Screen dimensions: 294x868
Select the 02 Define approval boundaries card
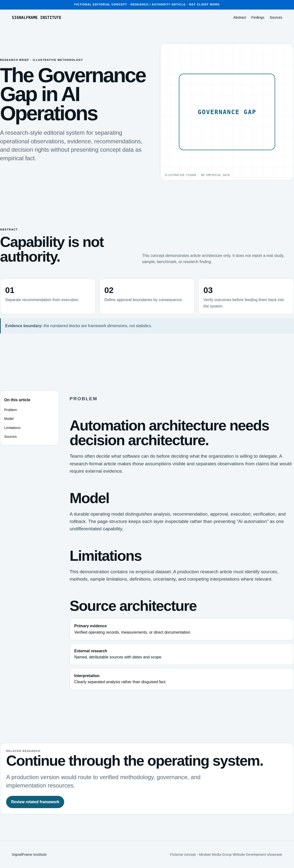point(147,296)
